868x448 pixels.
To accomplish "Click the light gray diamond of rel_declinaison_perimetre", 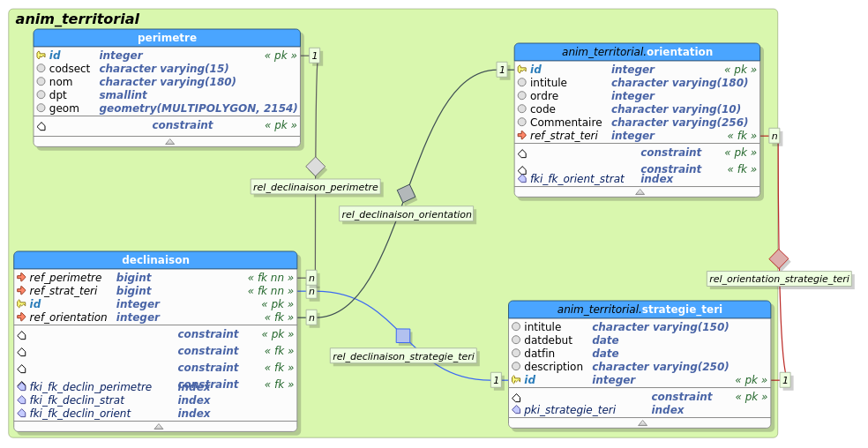I will click(316, 167).
